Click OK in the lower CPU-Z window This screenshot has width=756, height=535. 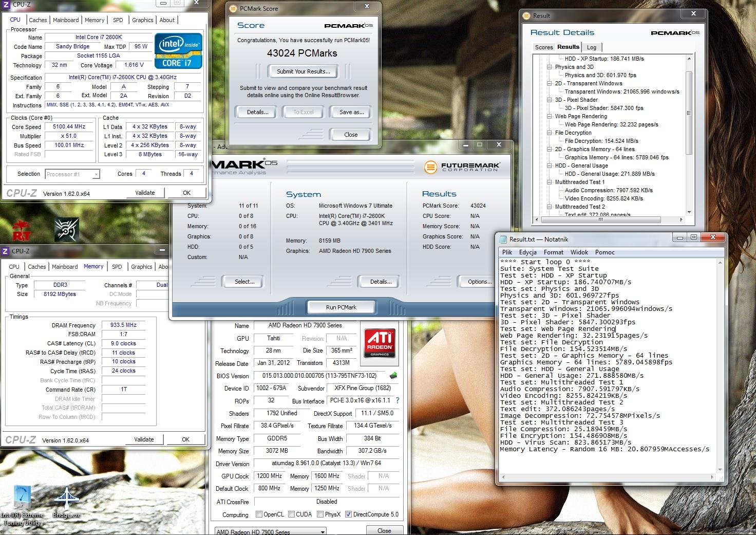[x=186, y=439]
